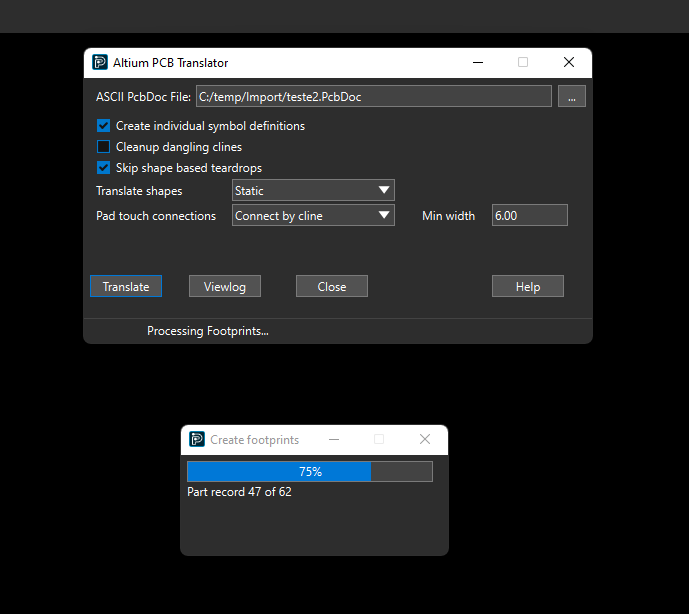Click the Translate button

(x=126, y=287)
